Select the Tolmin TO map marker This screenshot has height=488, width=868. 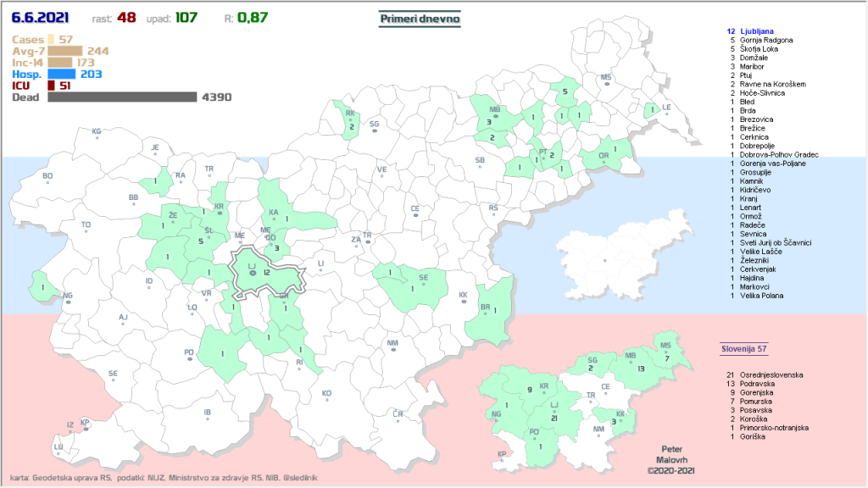coord(86,227)
